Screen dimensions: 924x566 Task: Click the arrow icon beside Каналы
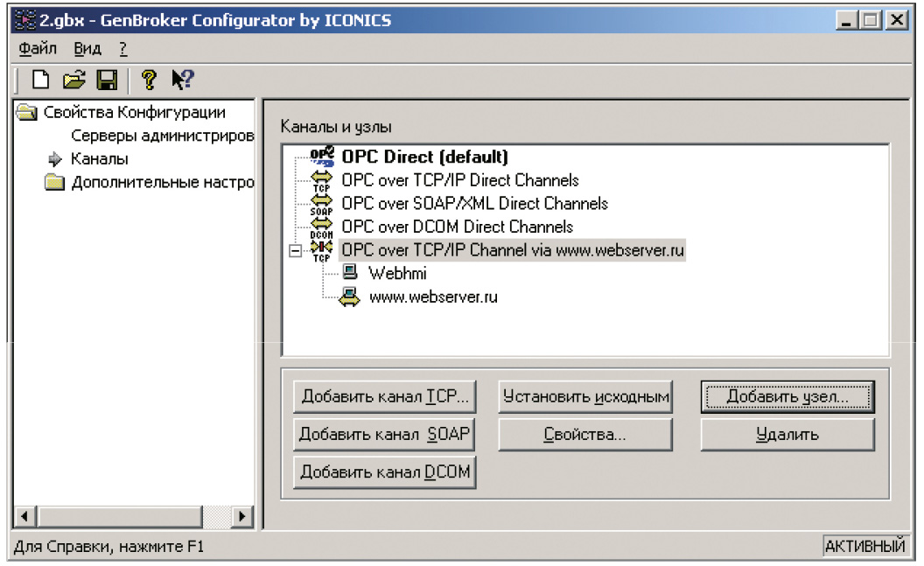55,159
